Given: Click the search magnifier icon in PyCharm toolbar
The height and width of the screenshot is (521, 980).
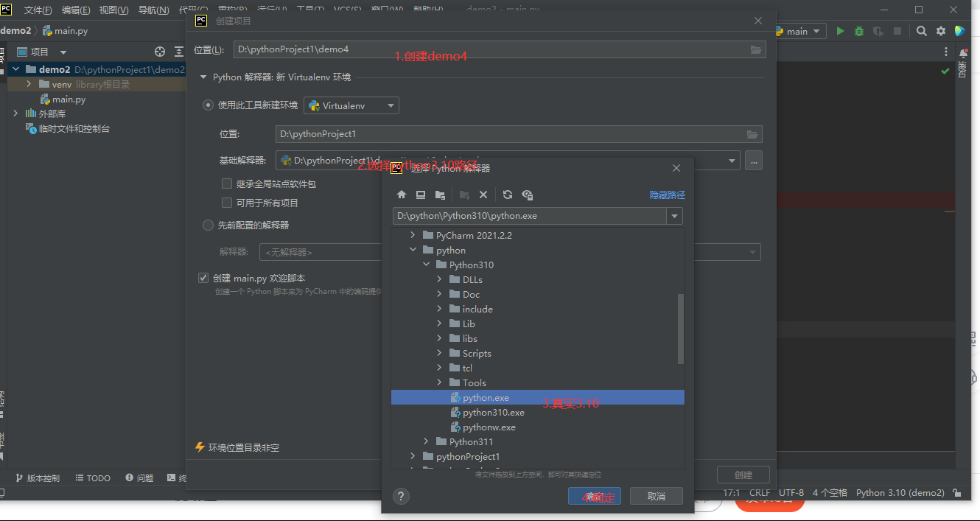Looking at the screenshot, I should point(922,31).
